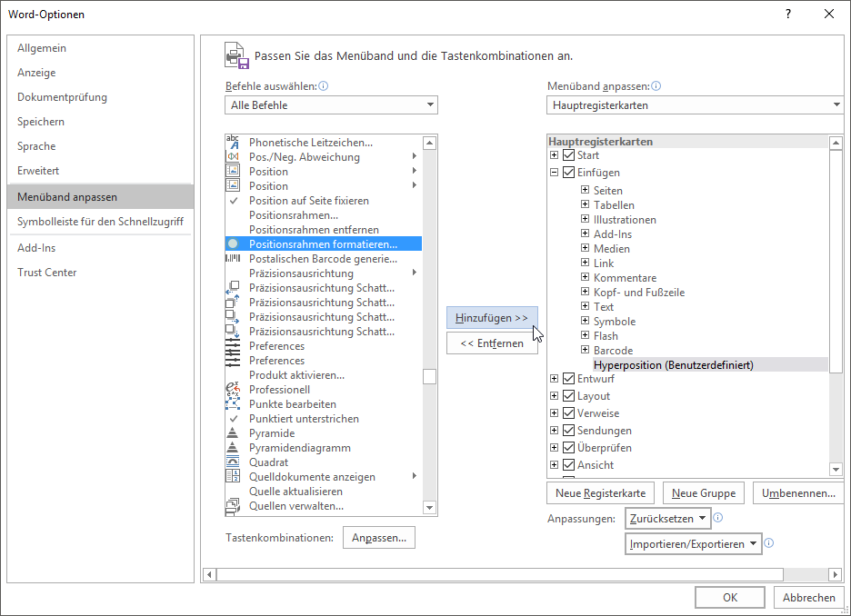Viewport: 851px width, 616px height.
Task: Click the Pyramidendiagramm command icon
Action: [232, 448]
